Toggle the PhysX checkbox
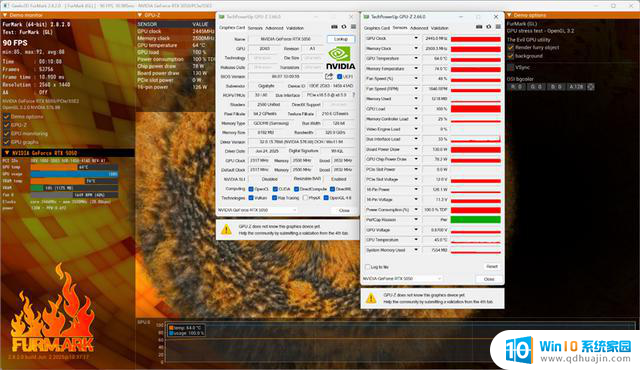This screenshot has height=370, width=640. (x=305, y=198)
